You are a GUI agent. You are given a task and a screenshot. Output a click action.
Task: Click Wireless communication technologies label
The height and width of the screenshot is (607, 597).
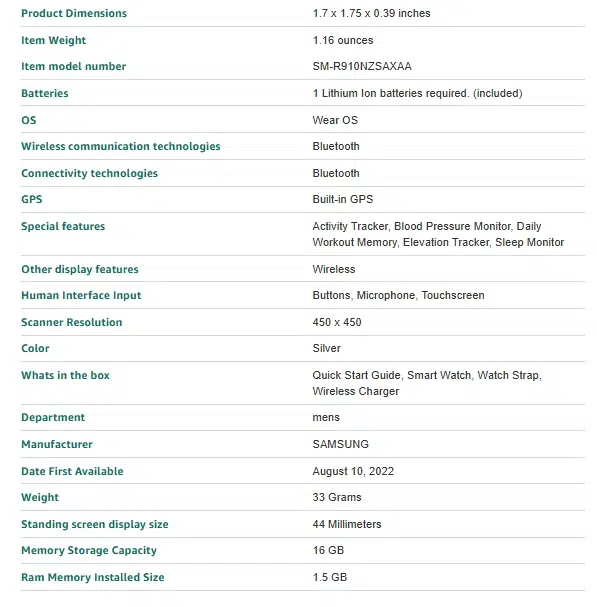point(121,146)
